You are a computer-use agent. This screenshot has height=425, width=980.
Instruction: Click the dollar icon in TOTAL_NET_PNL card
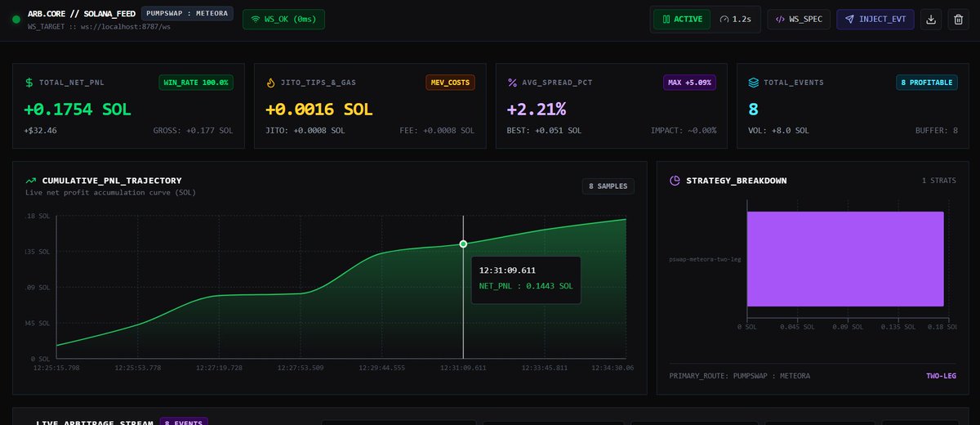tap(29, 83)
